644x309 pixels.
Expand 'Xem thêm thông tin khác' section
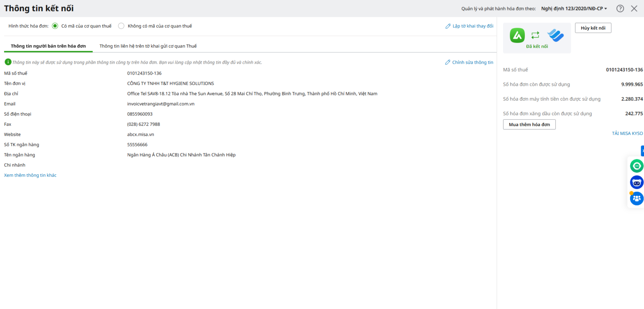click(30, 175)
